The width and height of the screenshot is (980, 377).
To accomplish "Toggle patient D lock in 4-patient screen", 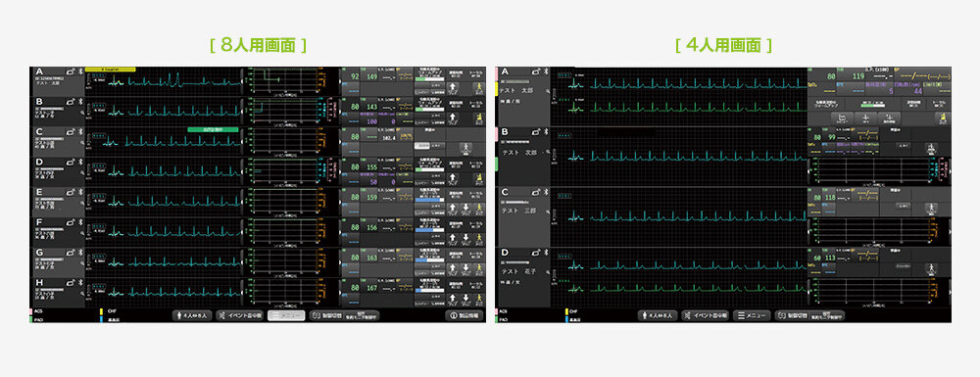I will pyautogui.click(x=536, y=253).
